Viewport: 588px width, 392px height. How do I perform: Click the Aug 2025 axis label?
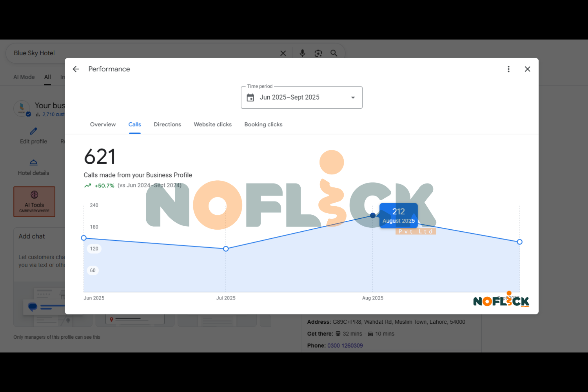(x=373, y=298)
